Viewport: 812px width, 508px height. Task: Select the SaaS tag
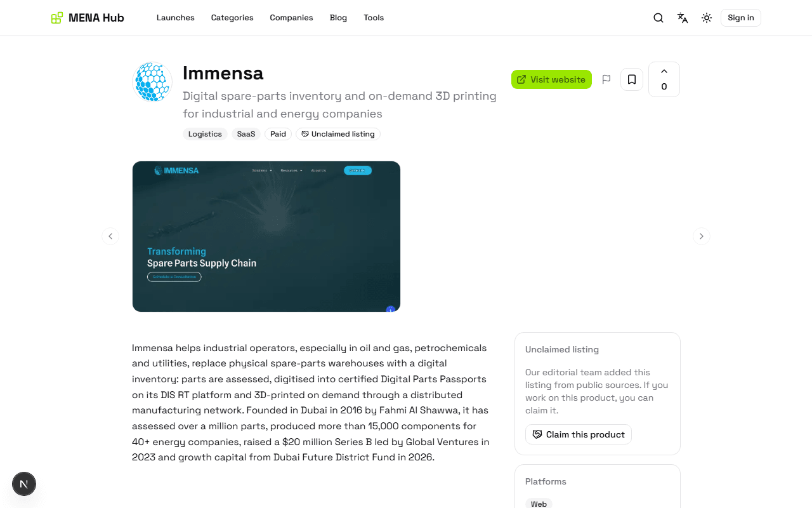[246, 134]
